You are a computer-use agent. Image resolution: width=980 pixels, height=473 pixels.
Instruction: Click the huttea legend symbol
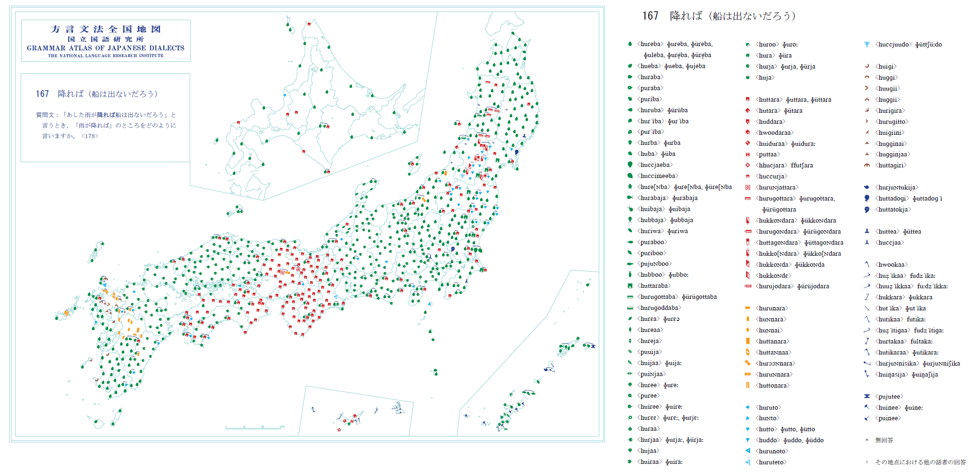point(867,231)
